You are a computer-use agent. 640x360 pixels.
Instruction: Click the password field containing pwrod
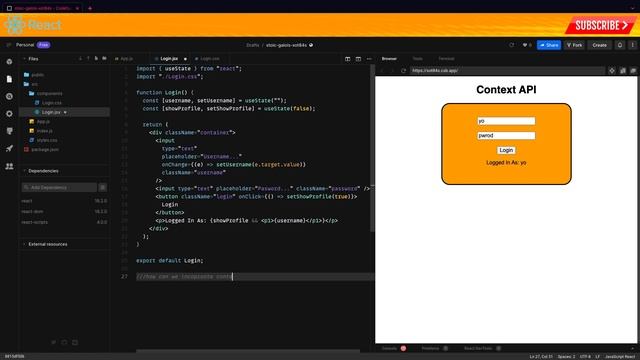tap(506, 136)
